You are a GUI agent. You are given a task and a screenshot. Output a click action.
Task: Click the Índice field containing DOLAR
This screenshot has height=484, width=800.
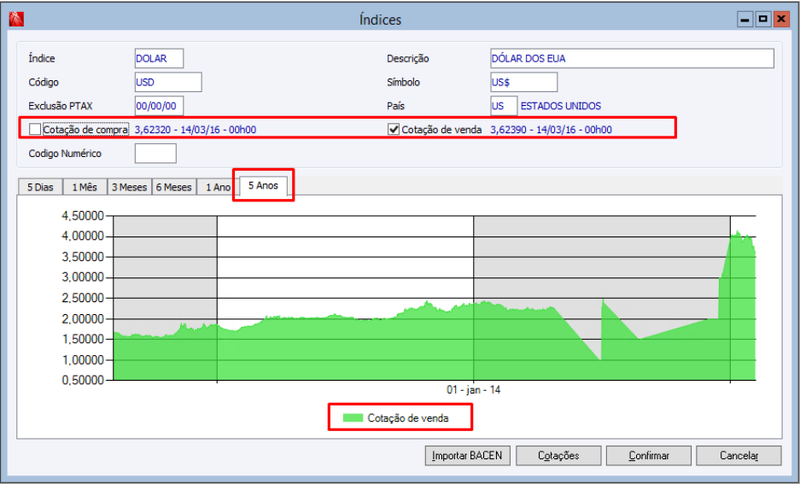tap(159, 58)
